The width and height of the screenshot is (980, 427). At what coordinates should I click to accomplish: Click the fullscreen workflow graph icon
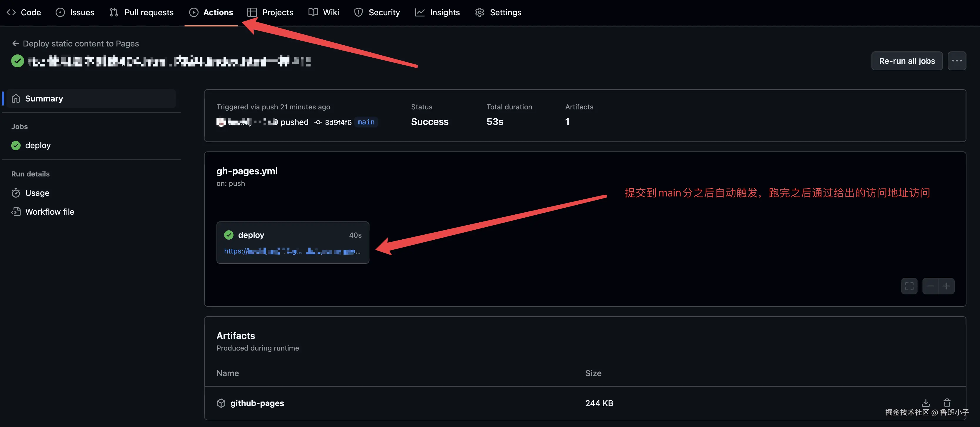tap(909, 286)
